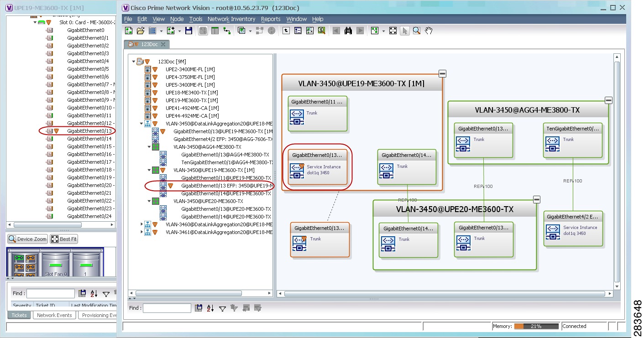Viewport: 644px width, 338px height.
Task: Click the Fit in Window toolbar icon
Action: (x=393, y=31)
